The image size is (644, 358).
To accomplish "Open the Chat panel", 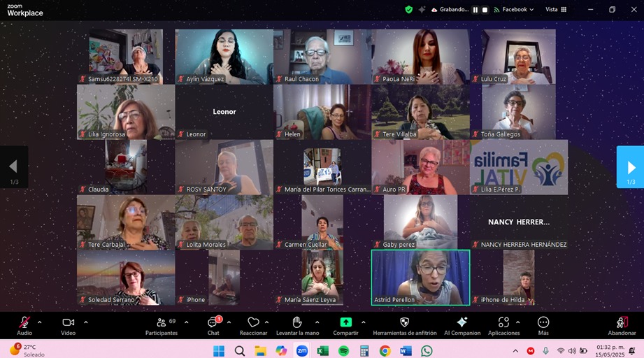I will tap(213, 322).
